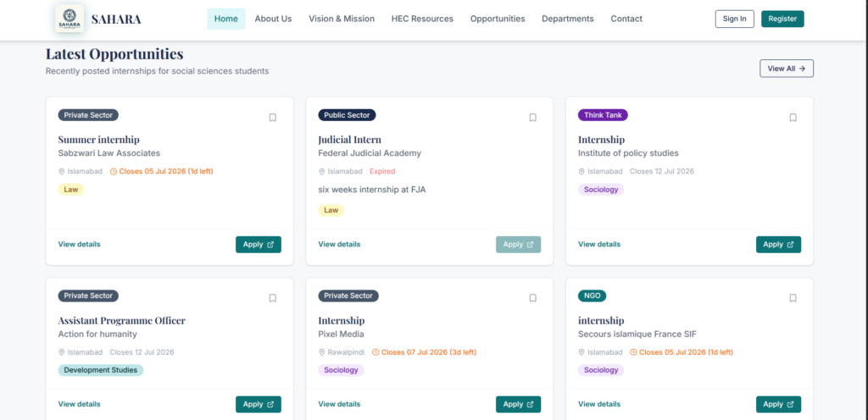The image size is (868, 420).
Task: Apply for Assistant Programme Officer position
Action: [259, 405]
